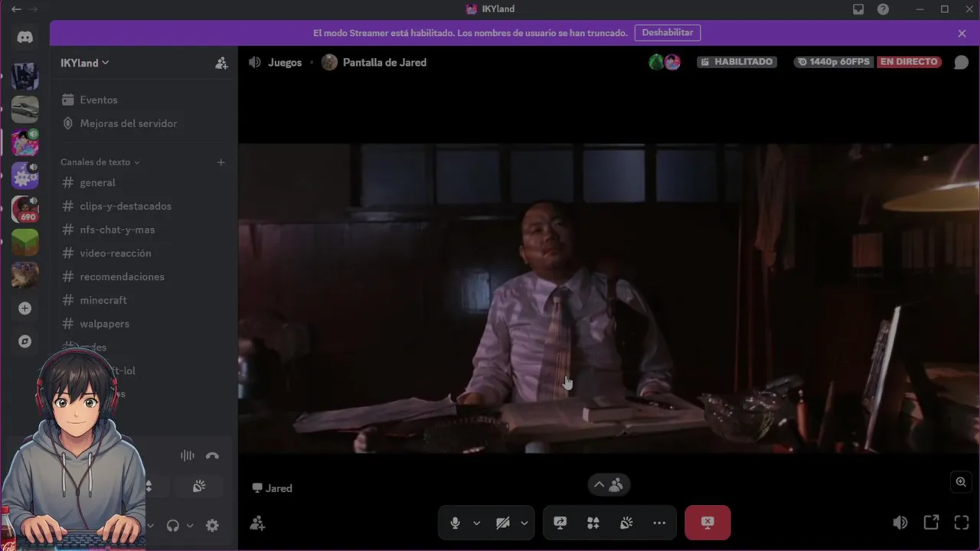Toggle deafen headphones in user panel
Viewport: 980px width, 551px height.
point(172,525)
